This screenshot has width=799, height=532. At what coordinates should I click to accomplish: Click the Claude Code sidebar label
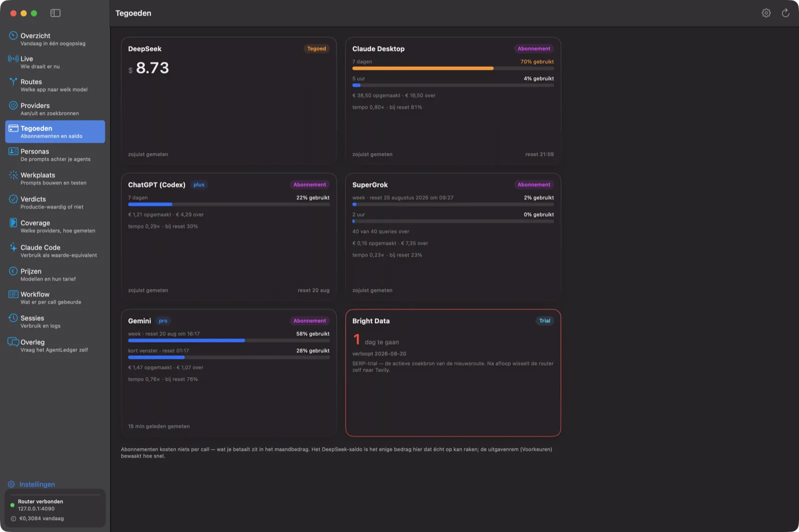[40, 248]
